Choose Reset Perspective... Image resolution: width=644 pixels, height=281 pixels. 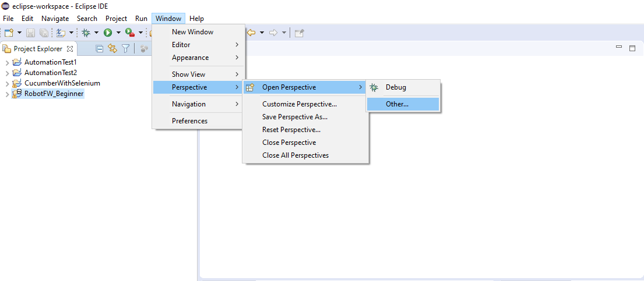point(305,130)
